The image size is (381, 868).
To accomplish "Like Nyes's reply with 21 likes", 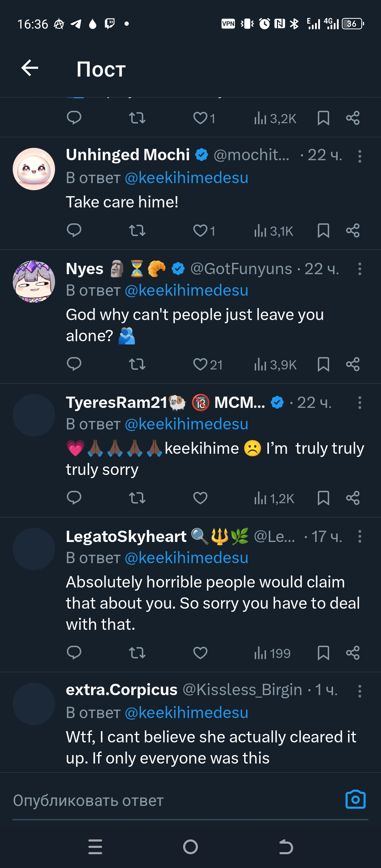I will 200,364.
